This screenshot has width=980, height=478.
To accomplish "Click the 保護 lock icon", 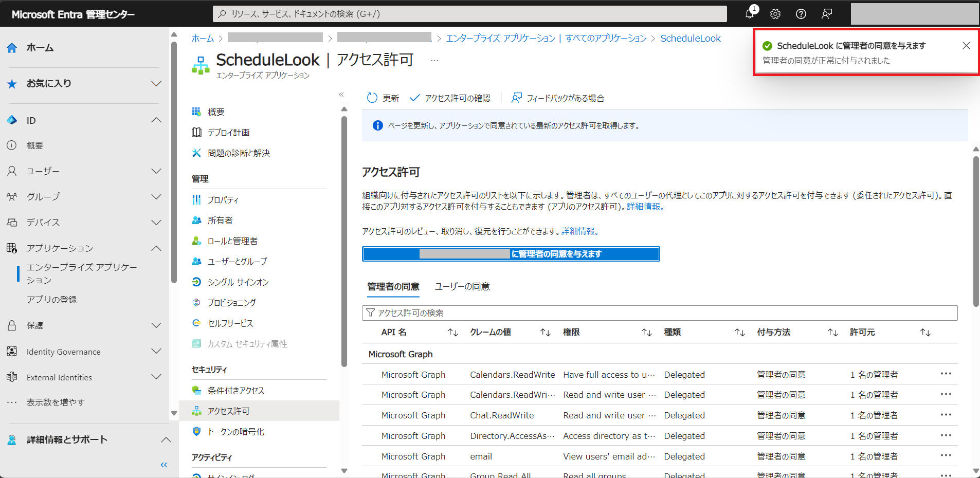I will 12,325.
